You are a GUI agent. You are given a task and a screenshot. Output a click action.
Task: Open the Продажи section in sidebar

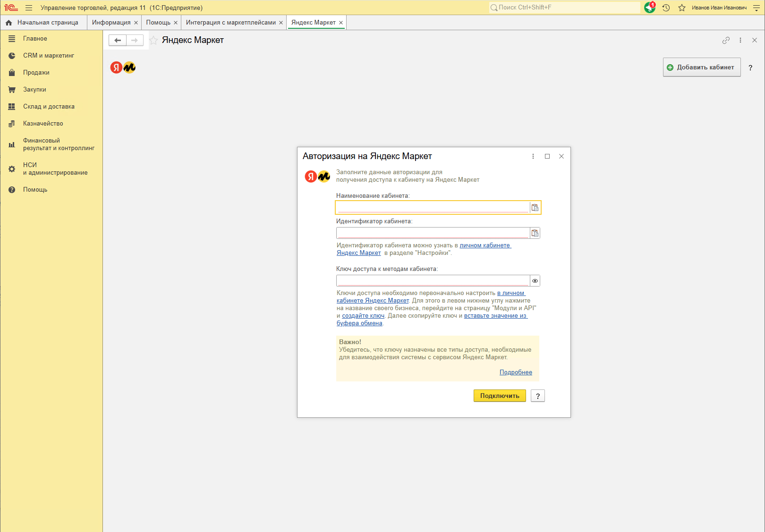36,73
